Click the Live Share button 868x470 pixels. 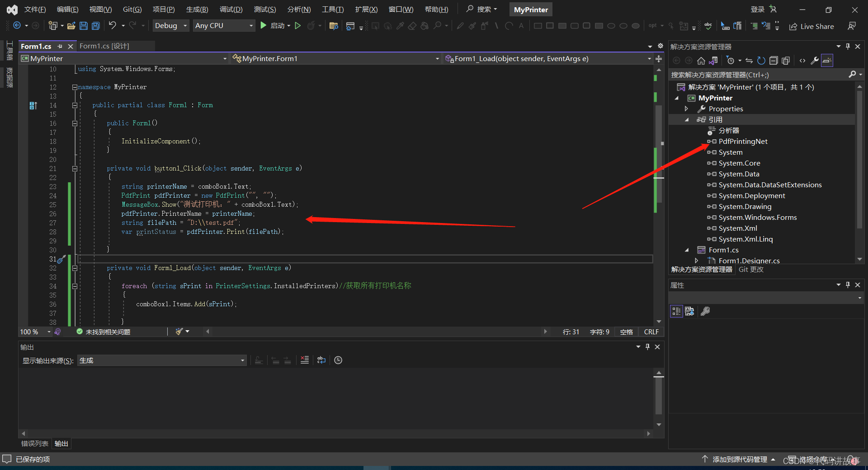tap(811, 26)
